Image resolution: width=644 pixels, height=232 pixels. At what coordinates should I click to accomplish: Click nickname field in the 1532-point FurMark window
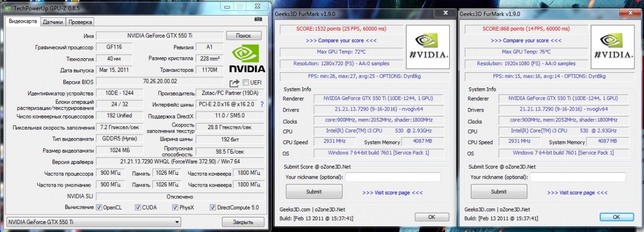(392, 177)
